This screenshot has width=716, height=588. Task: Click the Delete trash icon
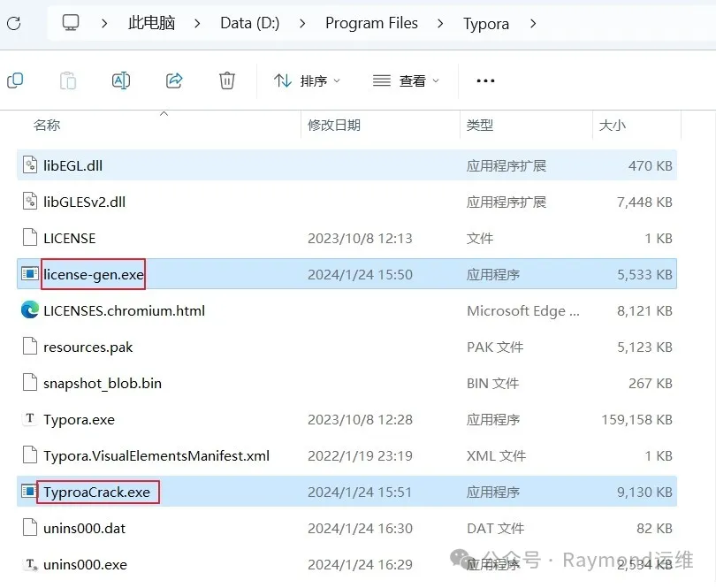click(227, 80)
